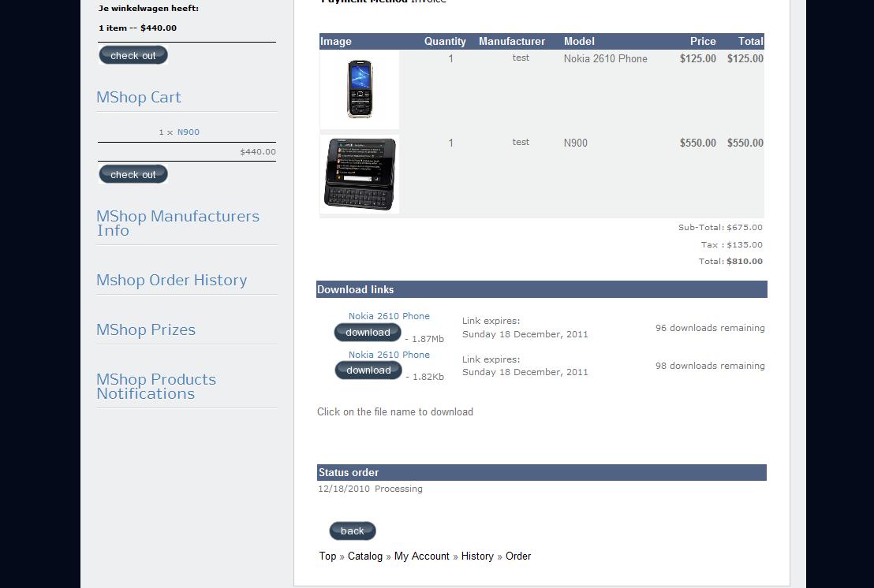Open the MShop Cart heading
The image size is (874, 588).
[x=139, y=97]
